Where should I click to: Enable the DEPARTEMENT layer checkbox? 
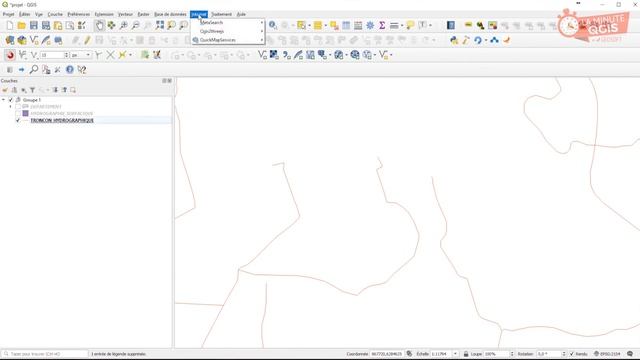pyautogui.click(x=18, y=107)
